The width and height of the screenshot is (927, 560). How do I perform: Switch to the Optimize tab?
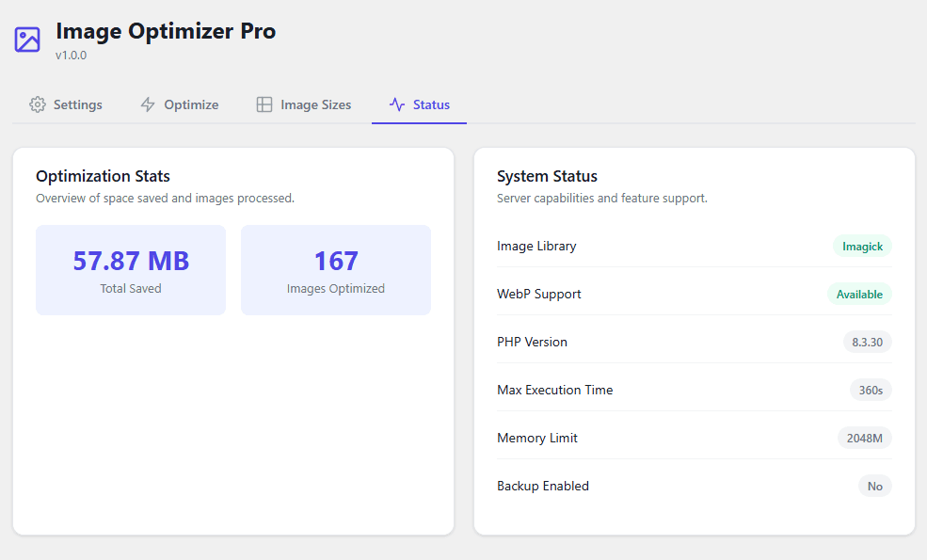point(180,104)
